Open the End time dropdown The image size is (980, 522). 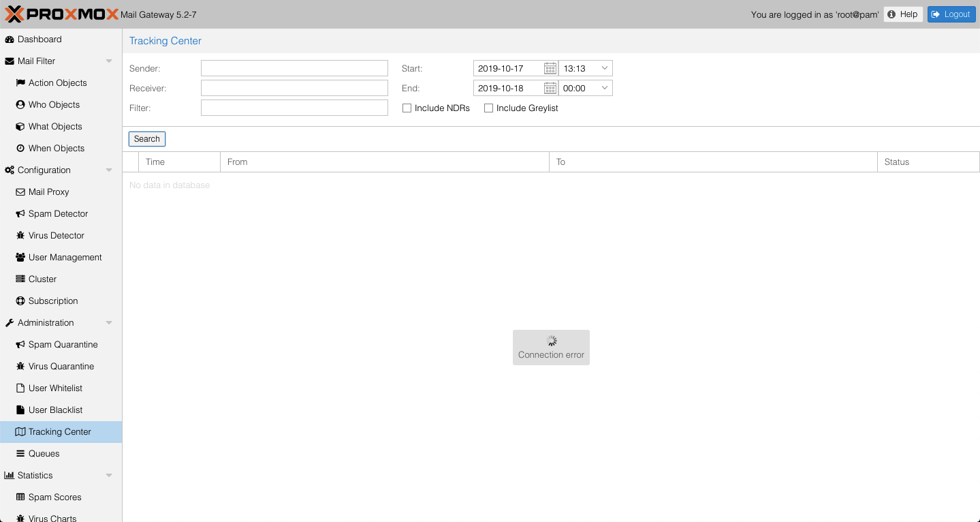click(x=604, y=88)
